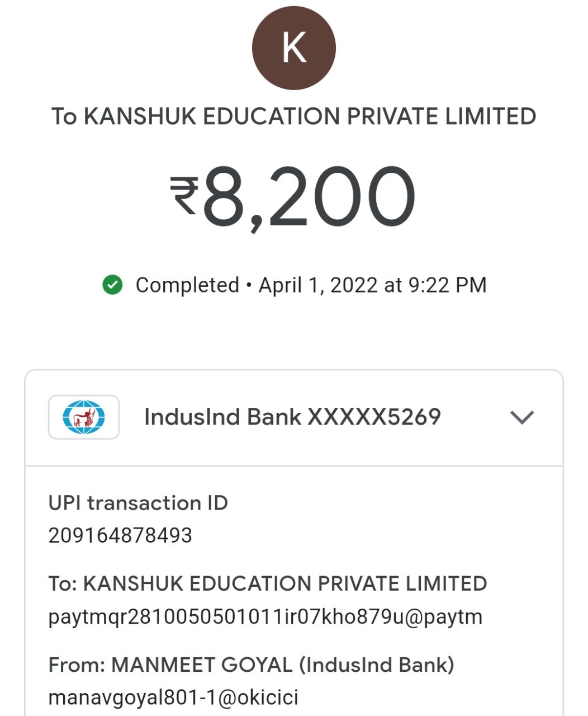Click the green completed checkmark icon
Viewport: 588px width, 716px height.
pos(112,285)
